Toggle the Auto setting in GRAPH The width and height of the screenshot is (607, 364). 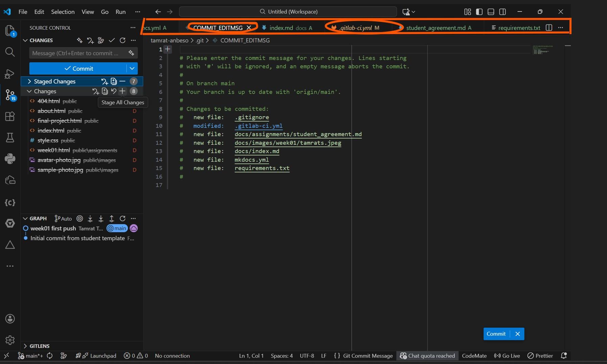pos(63,218)
